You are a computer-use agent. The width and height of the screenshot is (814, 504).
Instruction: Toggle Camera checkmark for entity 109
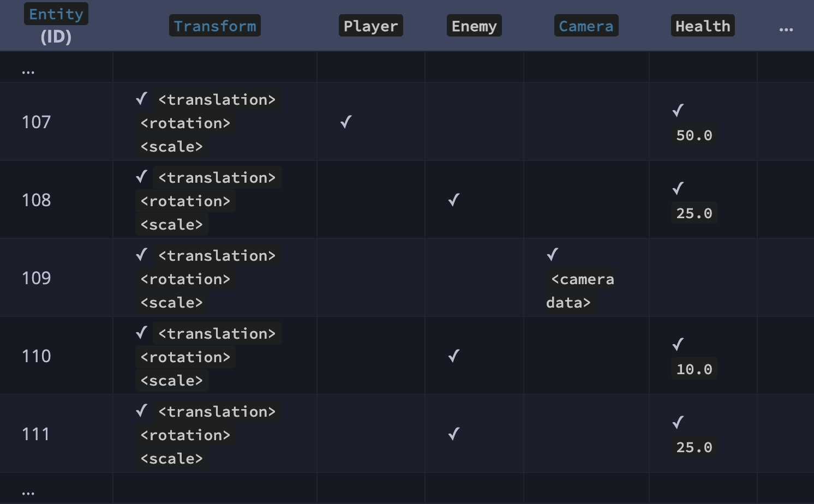pyautogui.click(x=553, y=254)
